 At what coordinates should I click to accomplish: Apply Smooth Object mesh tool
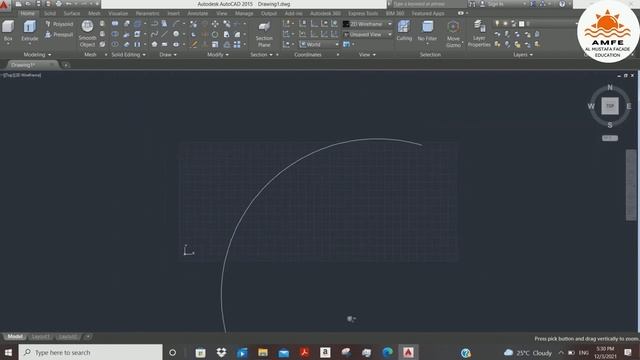coord(87,33)
